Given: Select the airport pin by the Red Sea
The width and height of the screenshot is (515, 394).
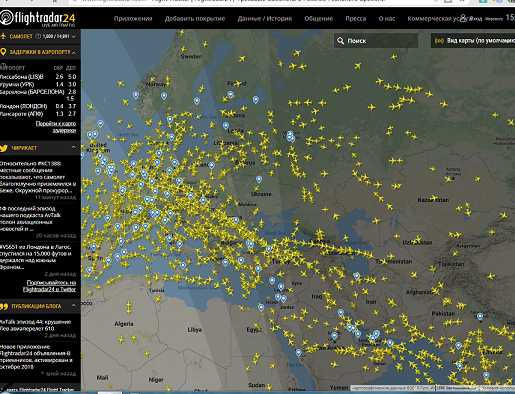Looking at the screenshot, I should [299, 353].
